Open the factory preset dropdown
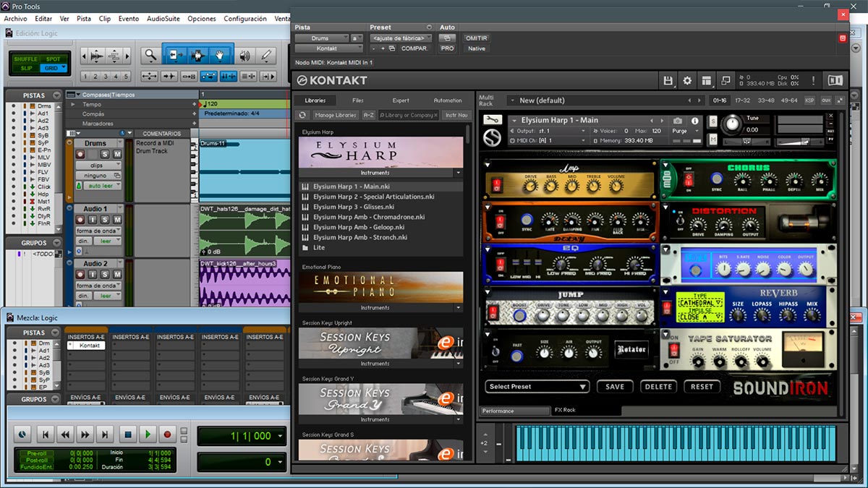Screen dimensions: 868x488 401,38
